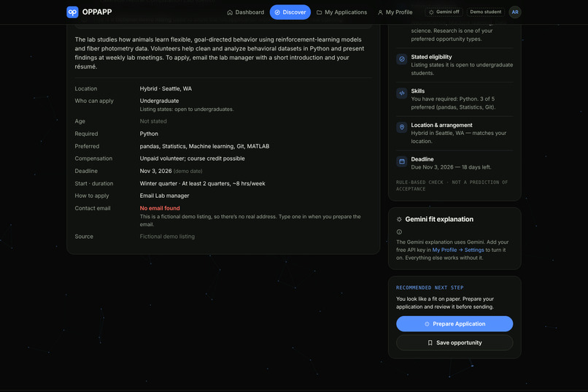
Task: Click the 'Stated eligibility' heading
Action: [x=431, y=57]
